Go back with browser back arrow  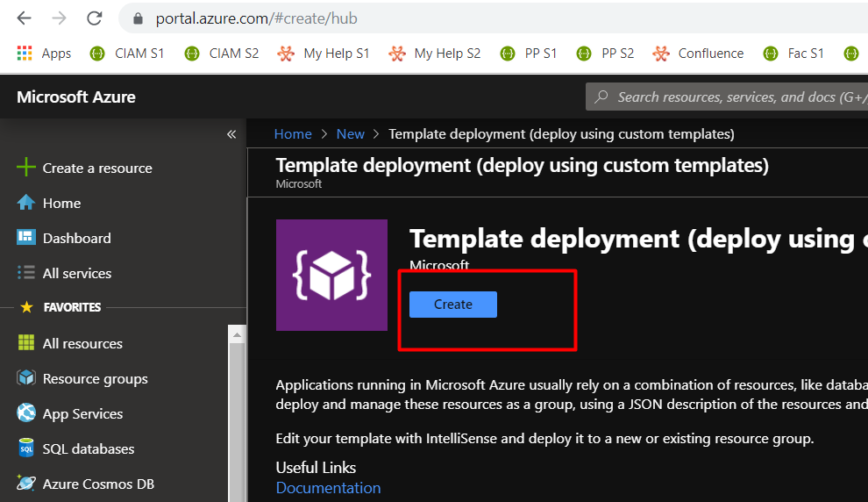click(x=24, y=18)
